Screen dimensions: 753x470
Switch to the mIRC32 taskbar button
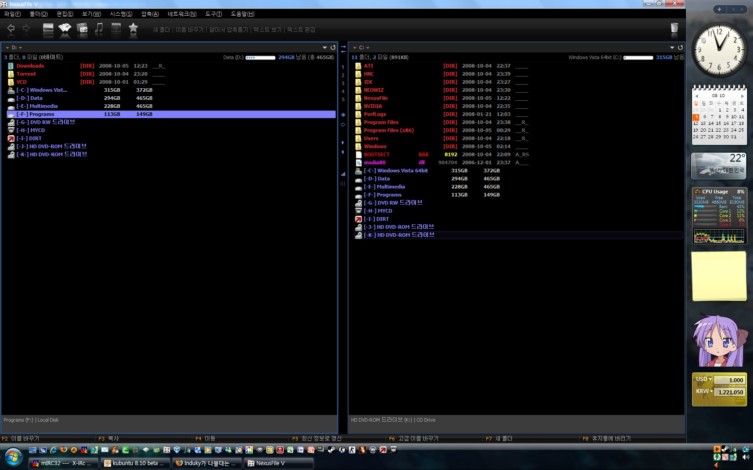(x=63, y=463)
